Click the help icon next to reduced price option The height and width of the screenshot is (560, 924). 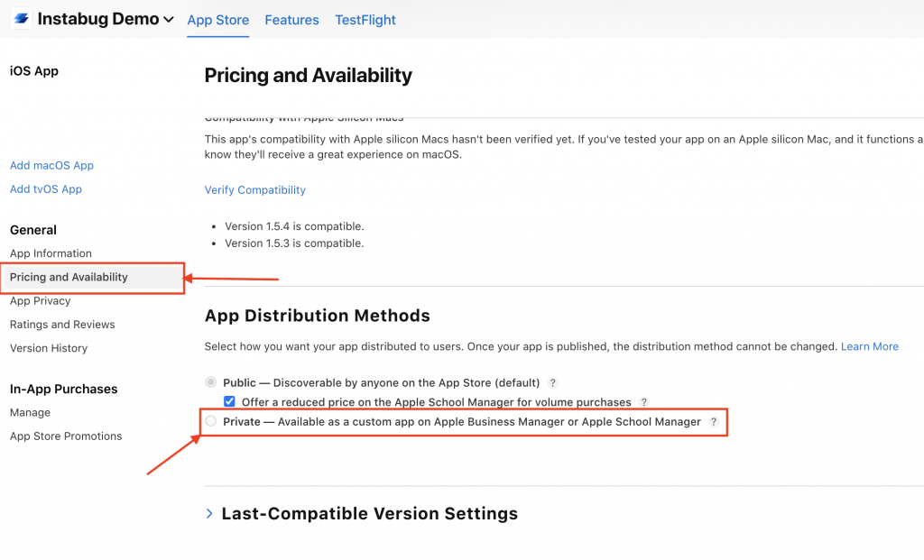[x=644, y=402]
